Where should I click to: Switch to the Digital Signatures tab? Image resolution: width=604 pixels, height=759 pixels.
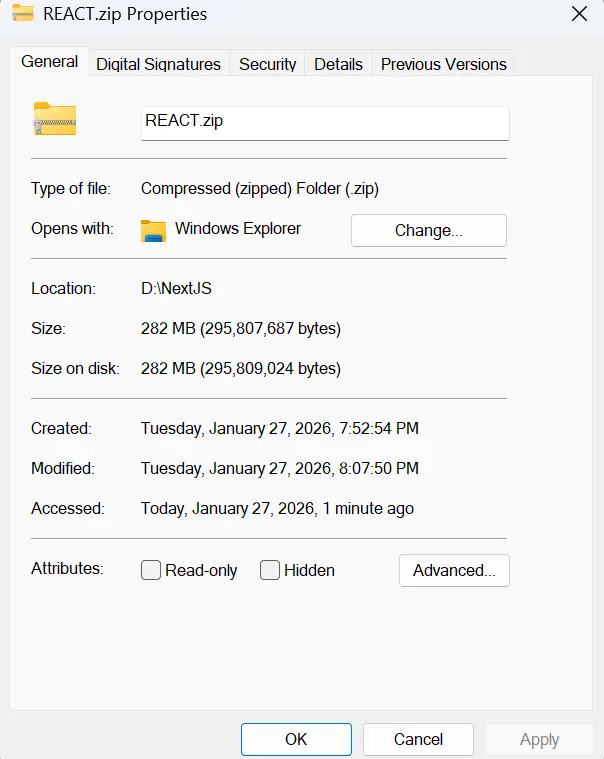(x=158, y=64)
